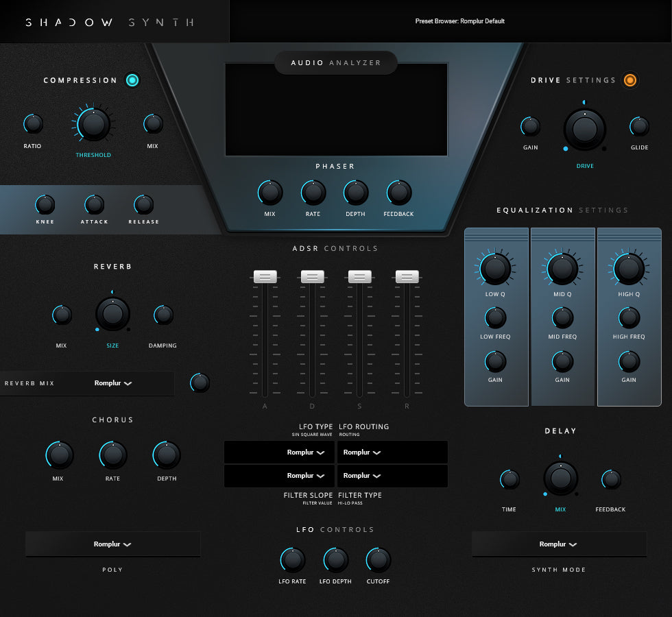Click the ADSR Sustain slider handle
The height and width of the screenshot is (617, 672).
[x=360, y=277]
